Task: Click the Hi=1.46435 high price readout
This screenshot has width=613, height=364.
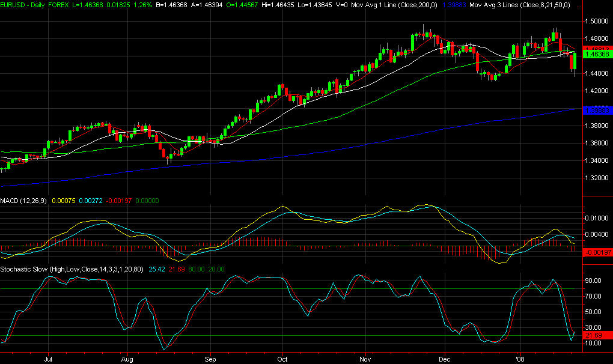Action: pos(279,5)
